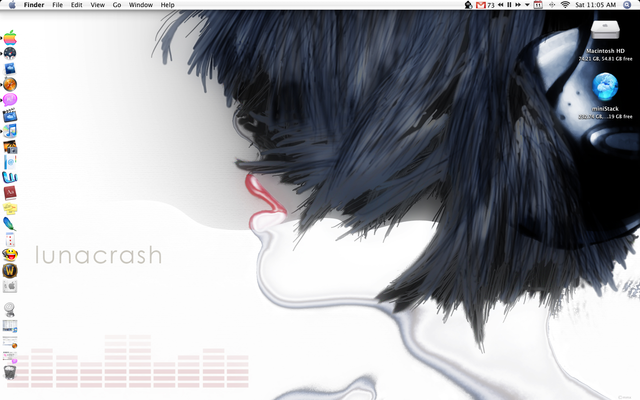Click the iCal date menu bar icon

[x=538, y=5]
